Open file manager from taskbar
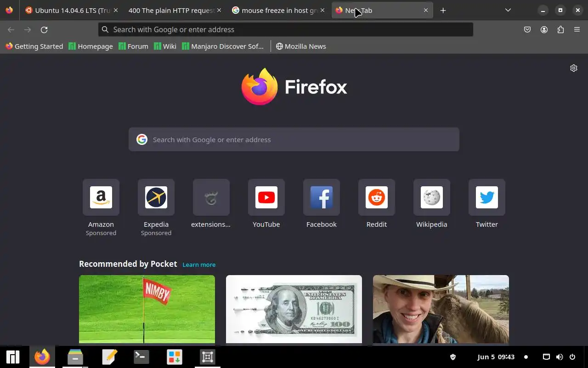Image resolution: width=588 pixels, height=368 pixels. point(75,357)
